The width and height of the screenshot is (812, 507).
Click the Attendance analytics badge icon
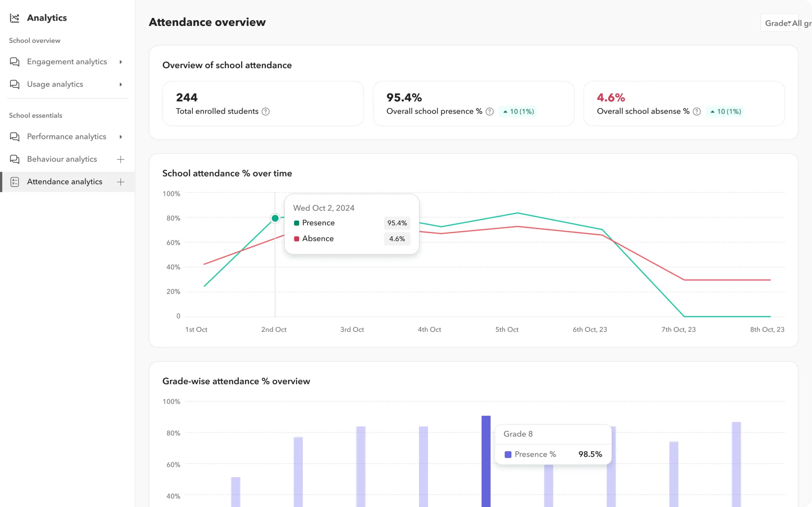pyautogui.click(x=15, y=182)
